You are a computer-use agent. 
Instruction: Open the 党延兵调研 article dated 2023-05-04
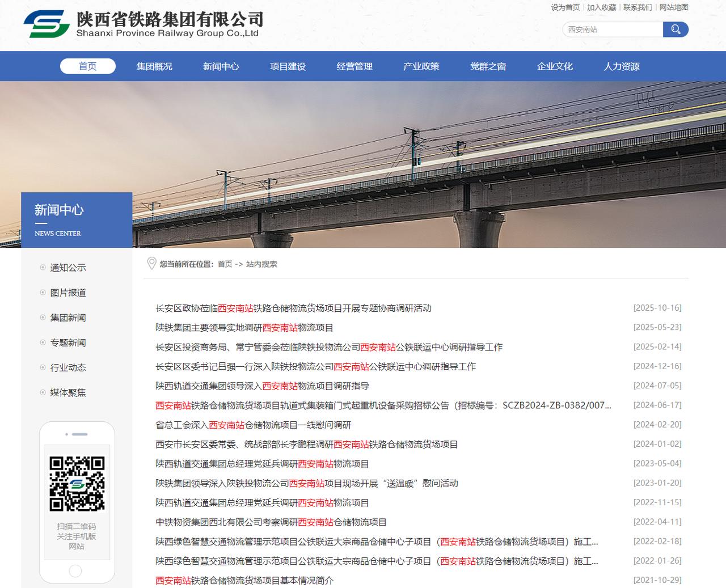(x=263, y=464)
